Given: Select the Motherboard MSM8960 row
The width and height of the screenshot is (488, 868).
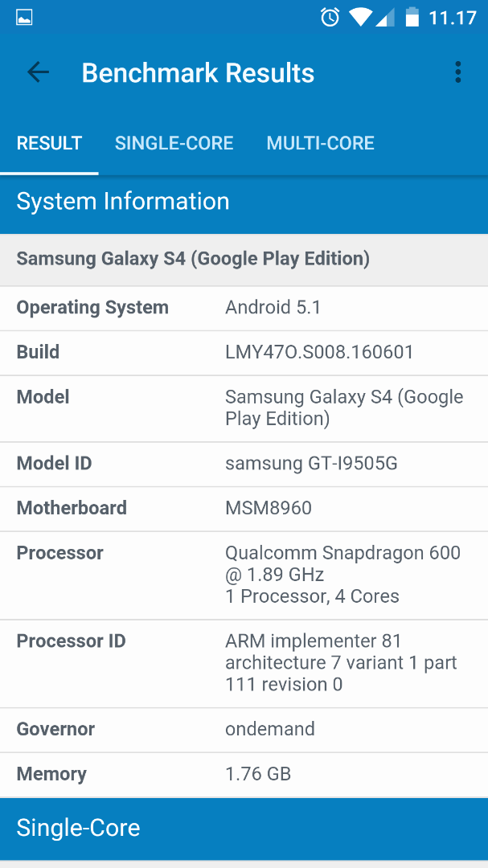Looking at the screenshot, I should coord(244,510).
